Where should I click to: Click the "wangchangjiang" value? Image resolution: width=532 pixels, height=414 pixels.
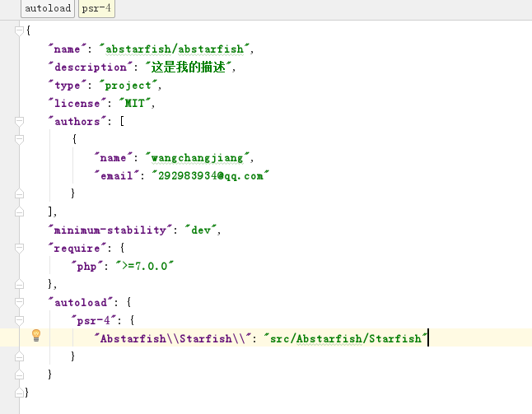point(197,158)
